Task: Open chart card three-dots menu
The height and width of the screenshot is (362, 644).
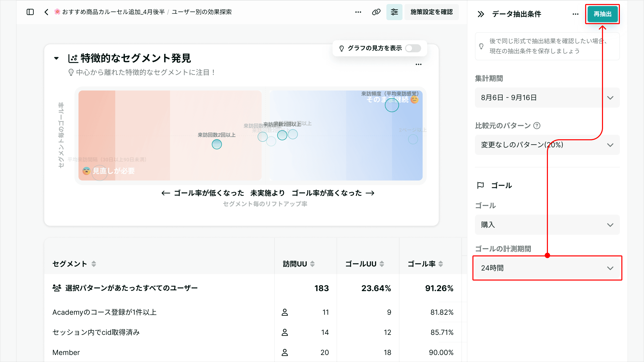Action: coord(419,64)
